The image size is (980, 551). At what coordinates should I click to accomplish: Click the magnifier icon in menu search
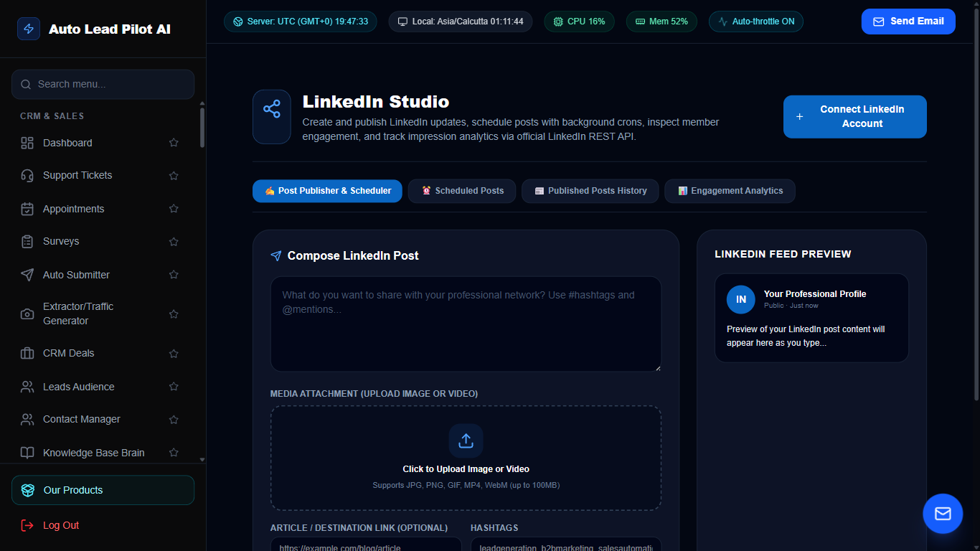click(x=26, y=84)
